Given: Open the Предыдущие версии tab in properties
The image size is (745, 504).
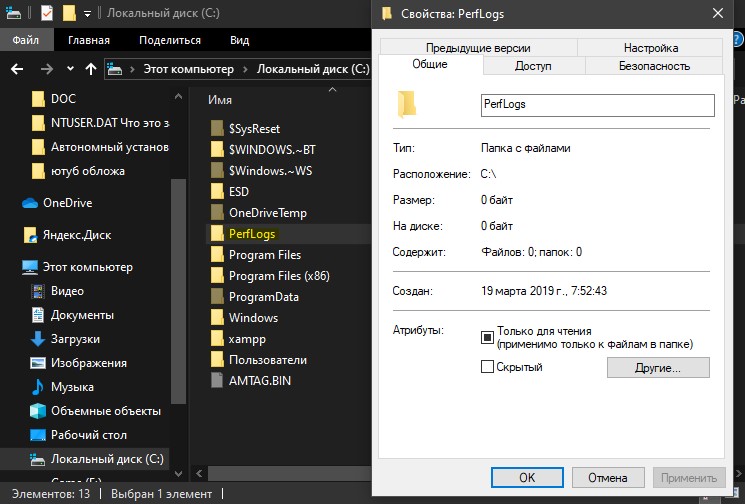Looking at the screenshot, I should pos(478,48).
